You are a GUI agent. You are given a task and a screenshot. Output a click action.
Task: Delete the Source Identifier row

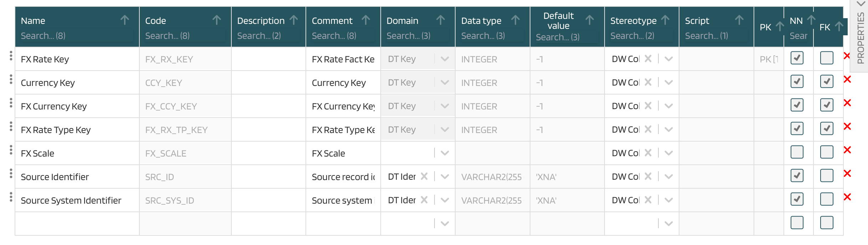pos(847,174)
